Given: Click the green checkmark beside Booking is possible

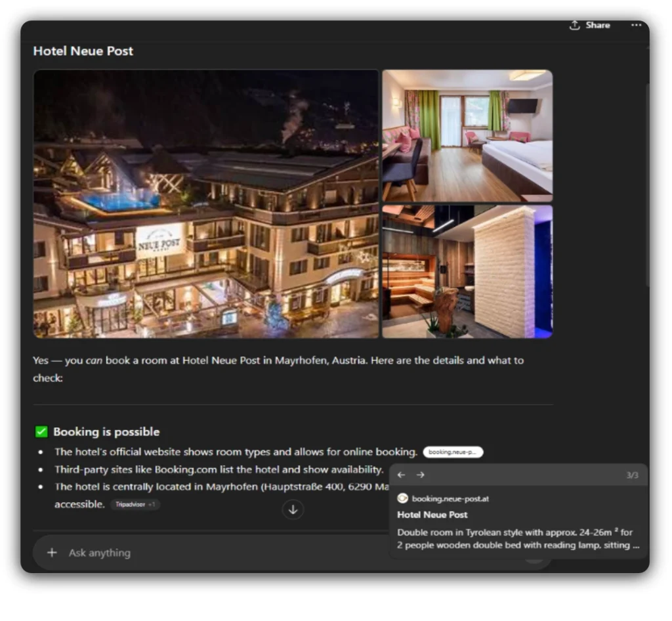Looking at the screenshot, I should coord(41,432).
